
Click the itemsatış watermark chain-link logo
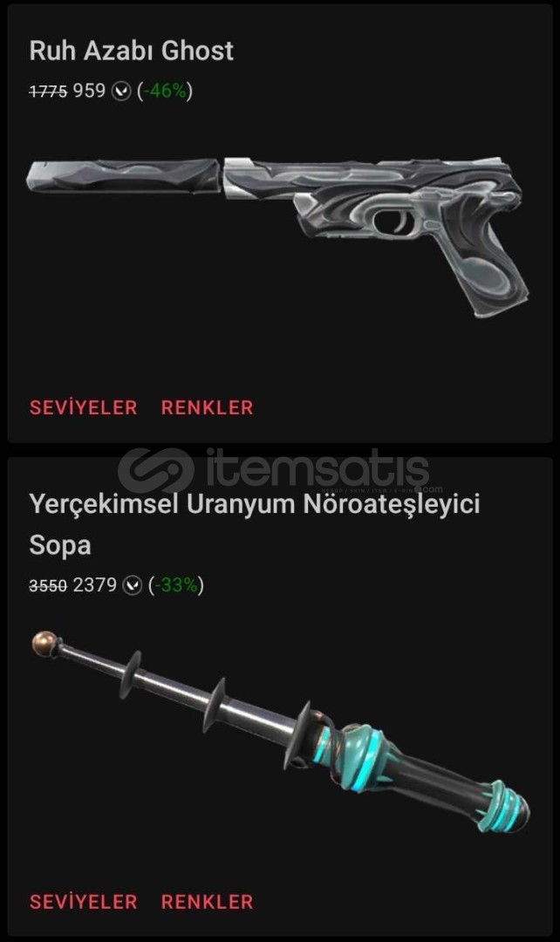click(x=156, y=470)
